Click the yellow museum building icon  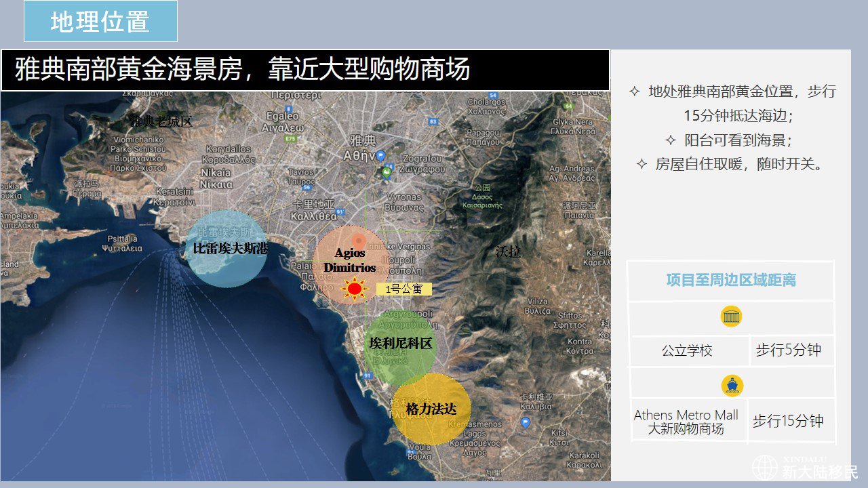(x=731, y=317)
